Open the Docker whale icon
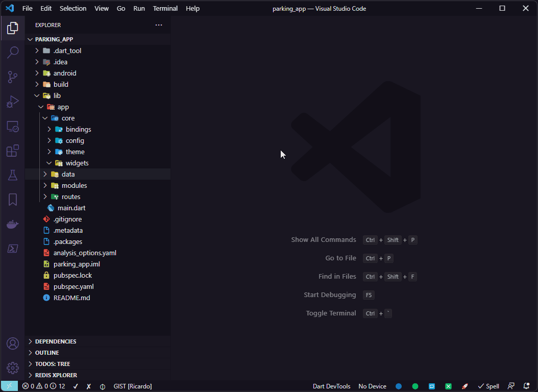Image resolution: width=538 pixels, height=392 pixels. coord(13,224)
